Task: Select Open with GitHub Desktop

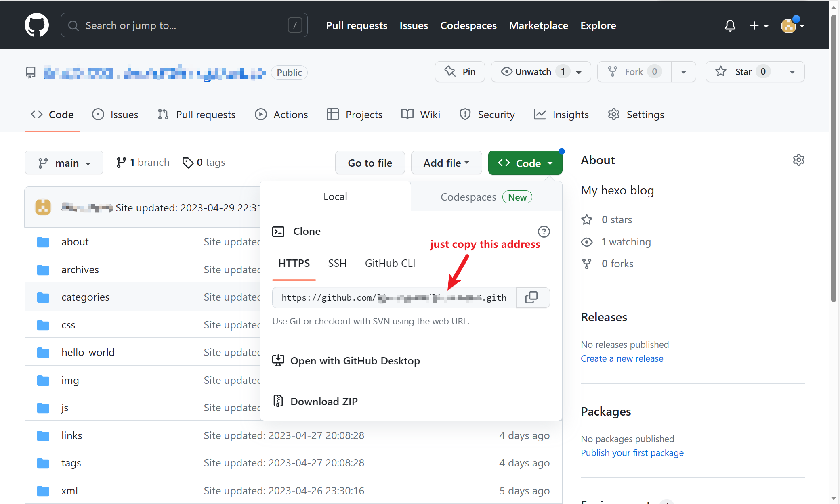Action: (x=355, y=360)
